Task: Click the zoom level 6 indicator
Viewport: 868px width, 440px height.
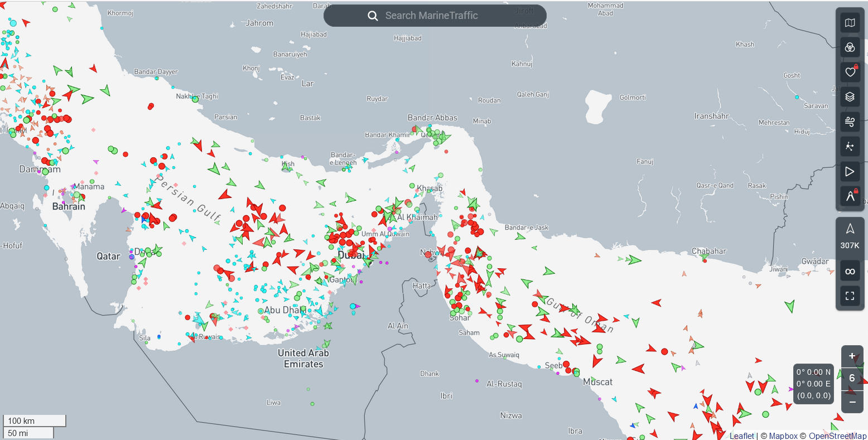Action: click(852, 379)
